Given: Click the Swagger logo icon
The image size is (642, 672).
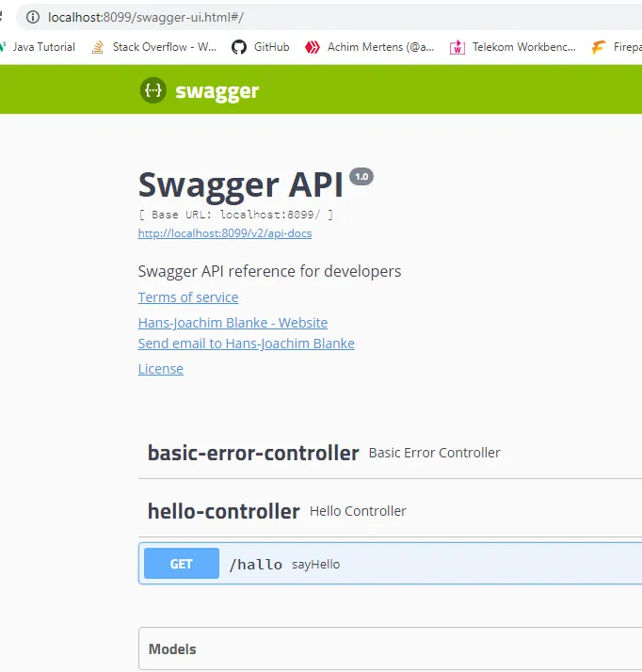Looking at the screenshot, I should [153, 90].
